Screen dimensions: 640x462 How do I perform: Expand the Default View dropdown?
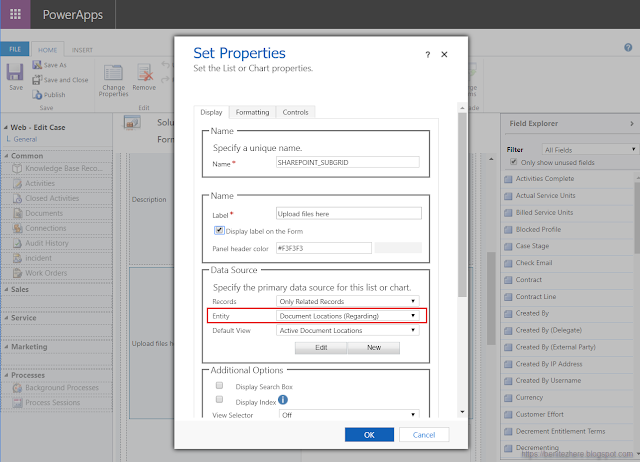click(347, 330)
